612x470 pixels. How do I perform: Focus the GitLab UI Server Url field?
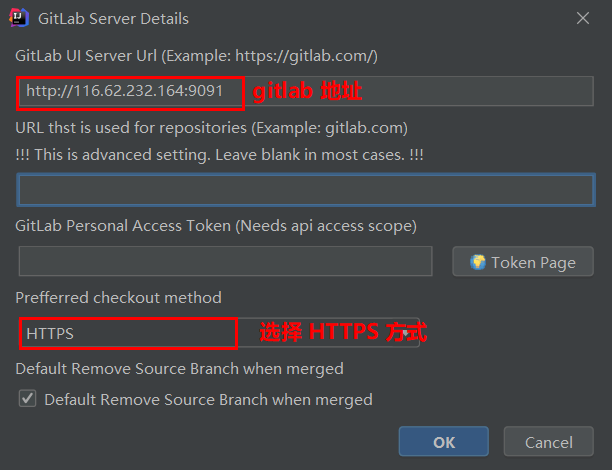(306, 91)
